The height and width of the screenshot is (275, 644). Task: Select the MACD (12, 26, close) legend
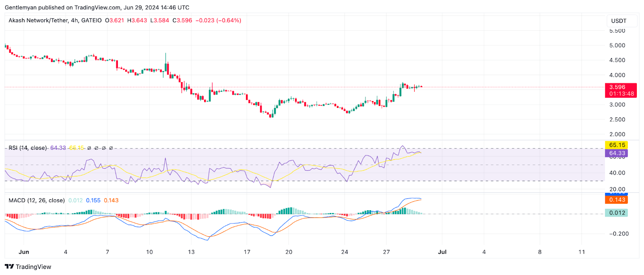(x=37, y=200)
